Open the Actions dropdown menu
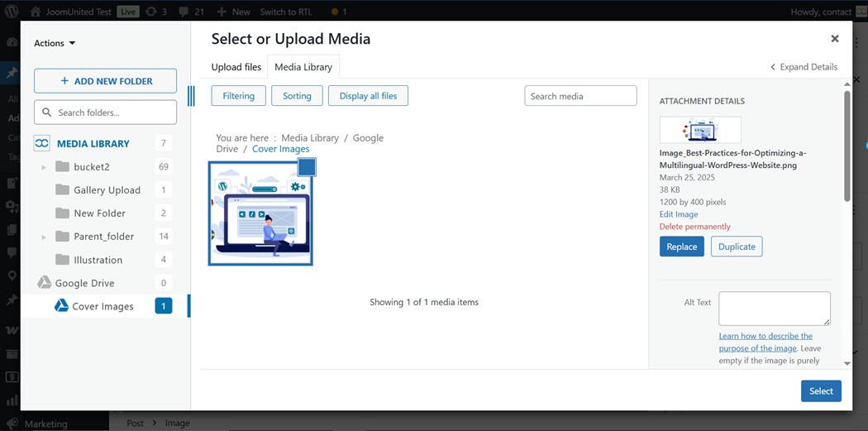The width and height of the screenshot is (868, 431). (x=55, y=43)
